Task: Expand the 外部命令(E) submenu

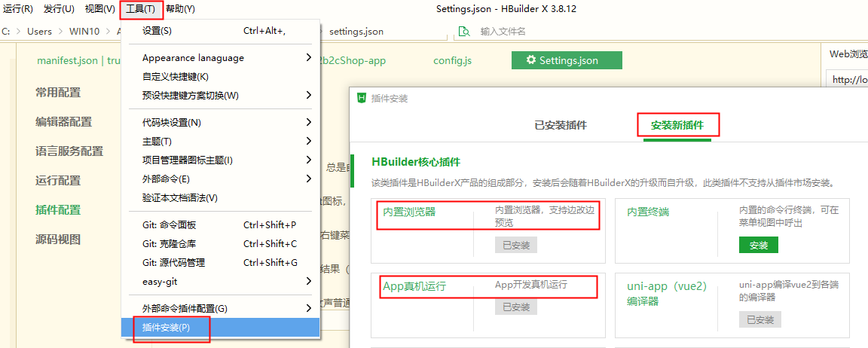Action: pyautogui.click(x=220, y=179)
